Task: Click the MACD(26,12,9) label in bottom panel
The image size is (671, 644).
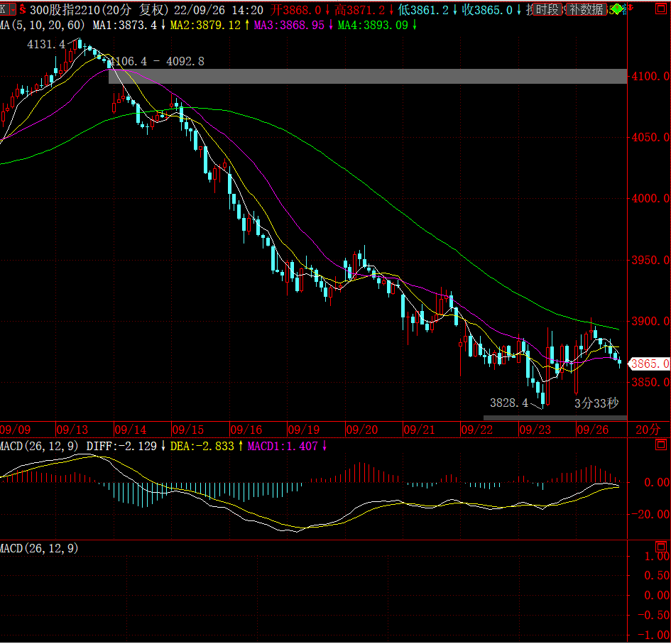Action: (x=39, y=548)
